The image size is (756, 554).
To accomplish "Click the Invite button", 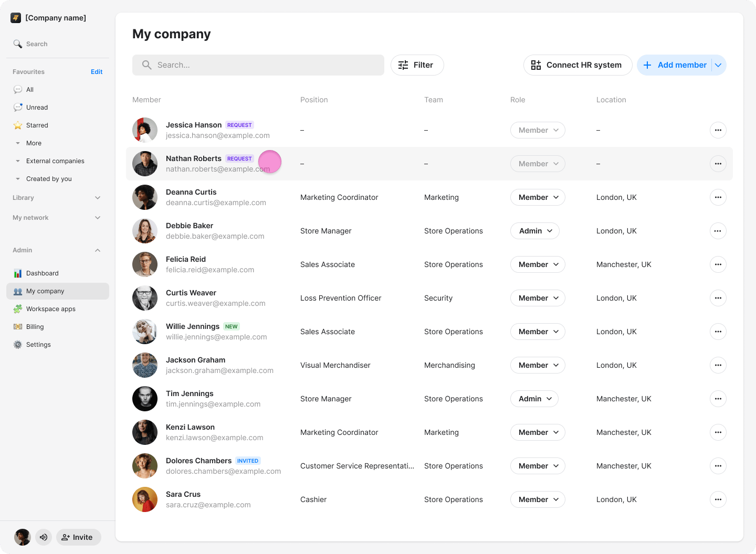I will coord(79,537).
